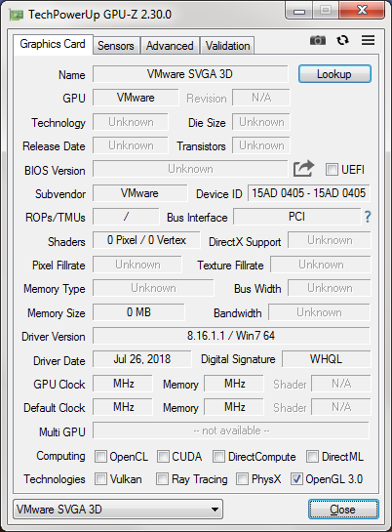Switch to the Validation tab

click(x=227, y=46)
